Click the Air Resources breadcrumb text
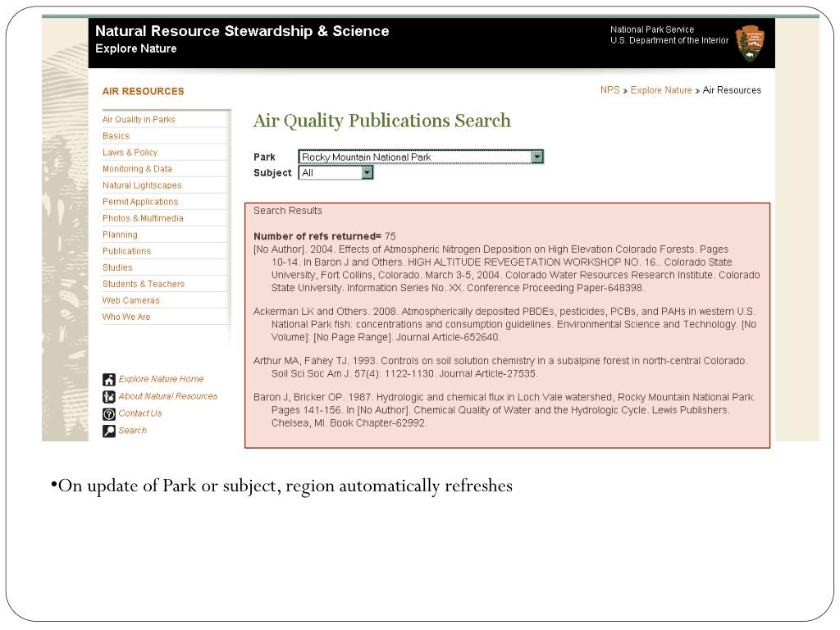 pos(732,90)
